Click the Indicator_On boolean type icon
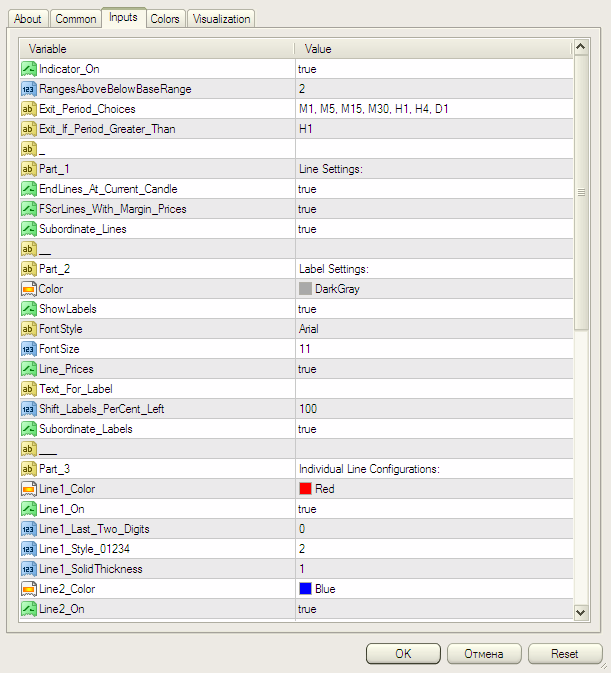 [29, 69]
